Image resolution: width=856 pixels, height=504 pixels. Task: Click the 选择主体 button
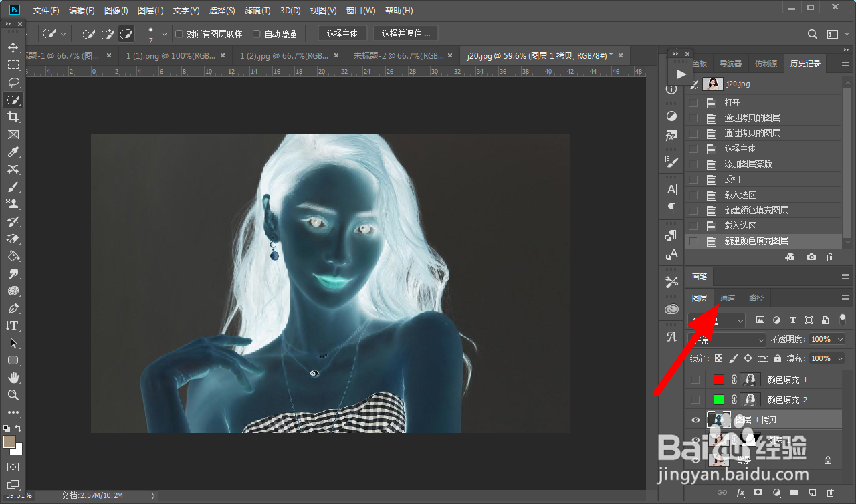[342, 33]
